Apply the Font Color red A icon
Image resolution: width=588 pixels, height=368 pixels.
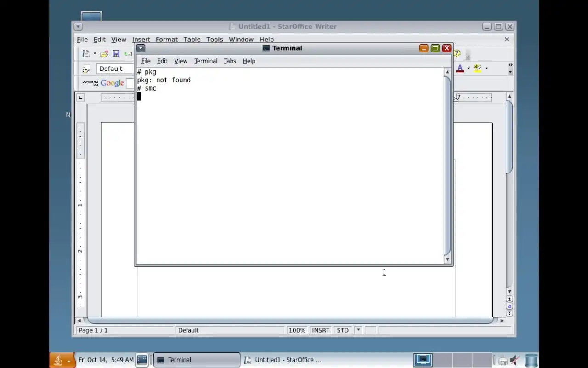(460, 69)
